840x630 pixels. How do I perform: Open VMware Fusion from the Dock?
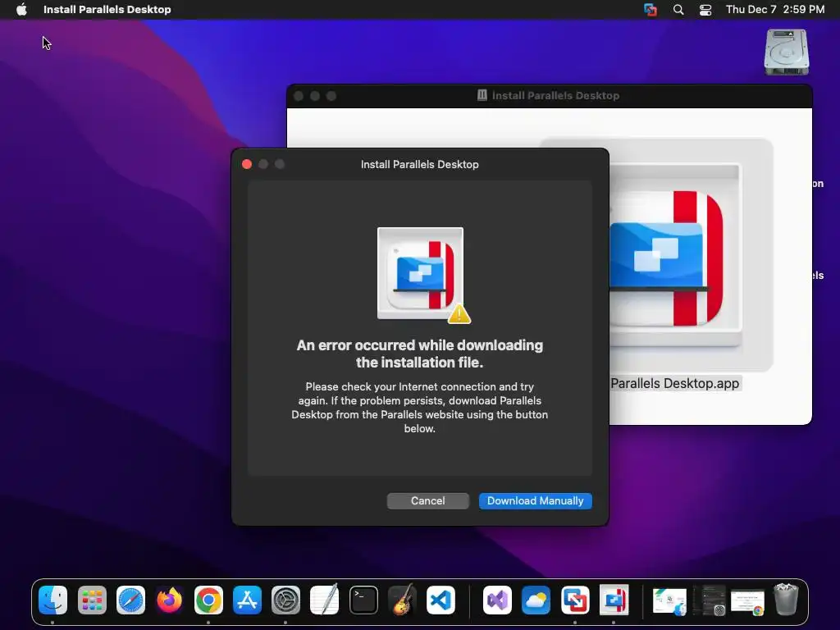575,600
